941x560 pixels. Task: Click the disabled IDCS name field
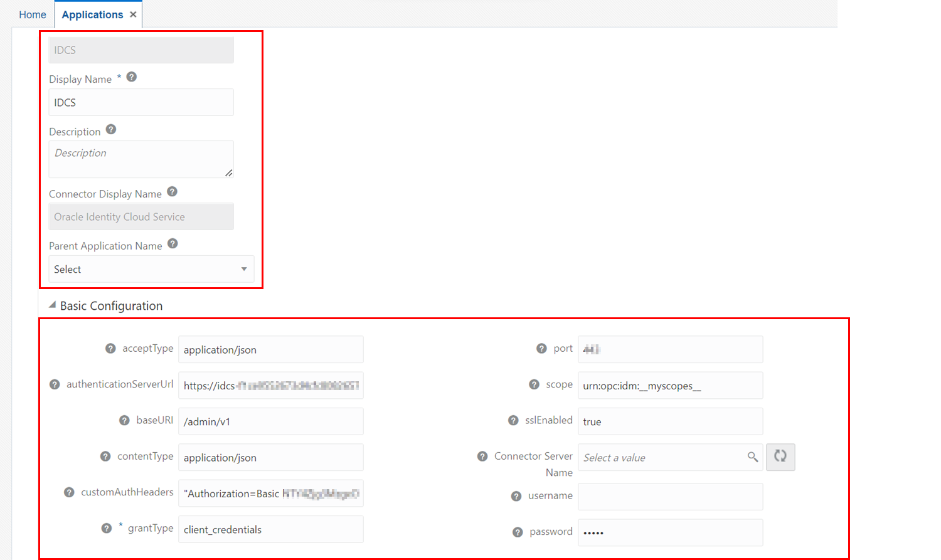pos(141,50)
